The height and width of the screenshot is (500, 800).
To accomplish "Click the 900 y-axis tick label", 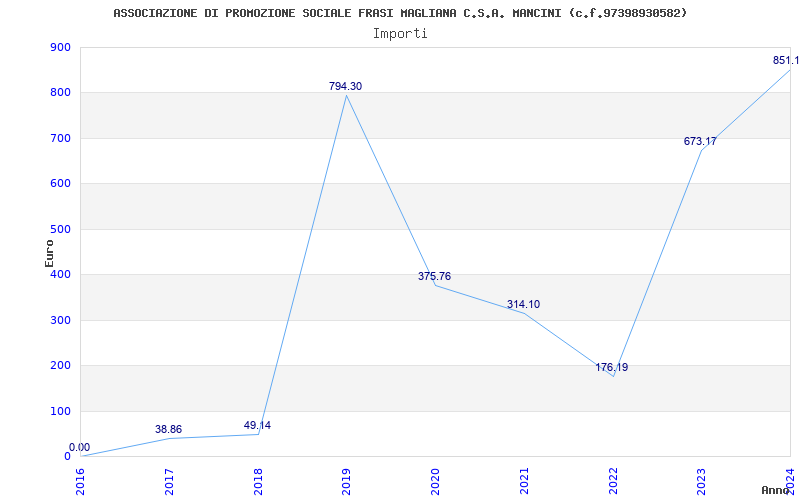I will 60,47.
